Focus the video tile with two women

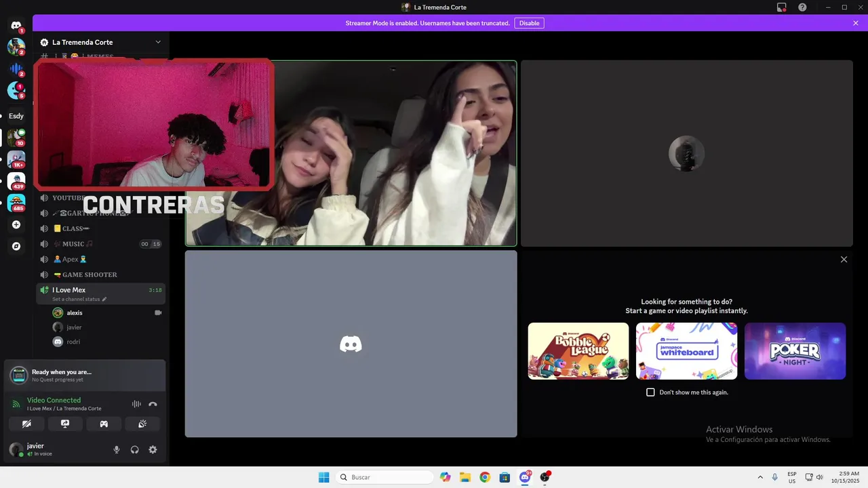[x=351, y=153]
